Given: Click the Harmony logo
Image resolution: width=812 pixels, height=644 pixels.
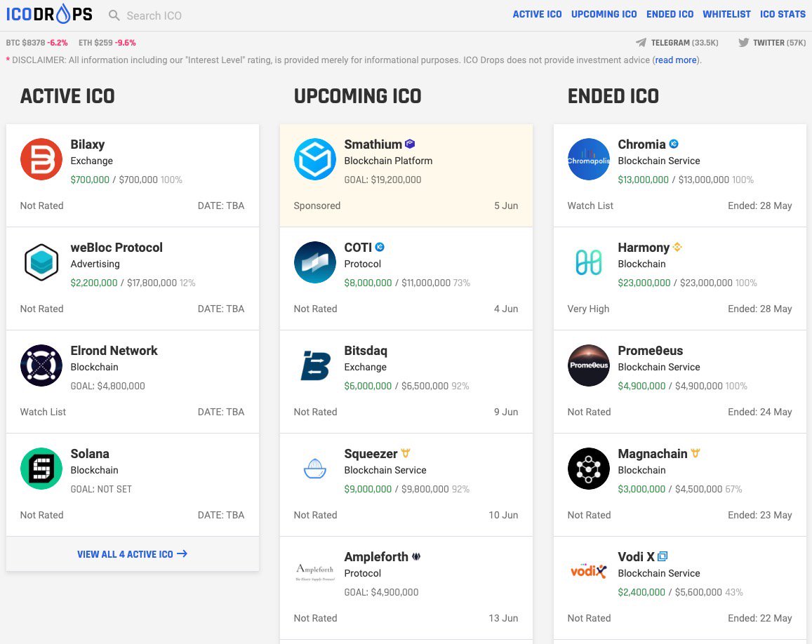Looking at the screenshot, I should pos(588,262).
